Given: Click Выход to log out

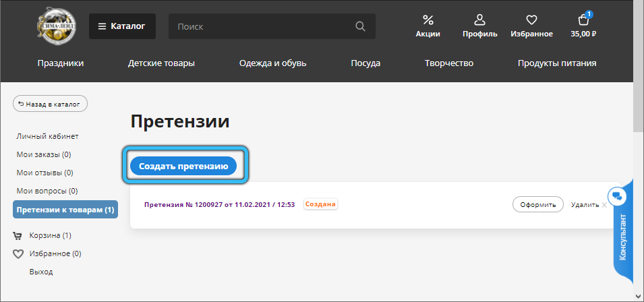Looking at the screenshot, I should point(41,272).
